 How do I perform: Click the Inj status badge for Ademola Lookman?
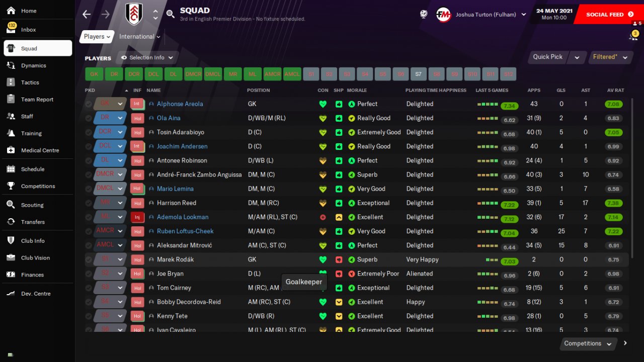[137, 217]
